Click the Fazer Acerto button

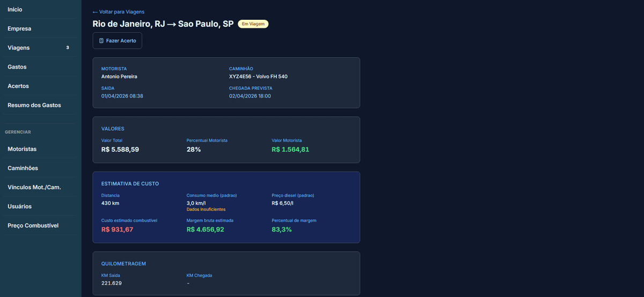coord(117,41)
